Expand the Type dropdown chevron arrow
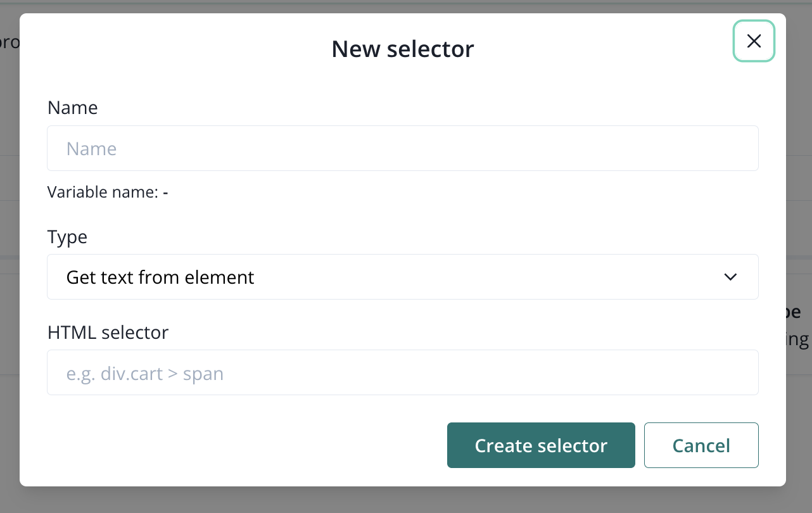 730,277
